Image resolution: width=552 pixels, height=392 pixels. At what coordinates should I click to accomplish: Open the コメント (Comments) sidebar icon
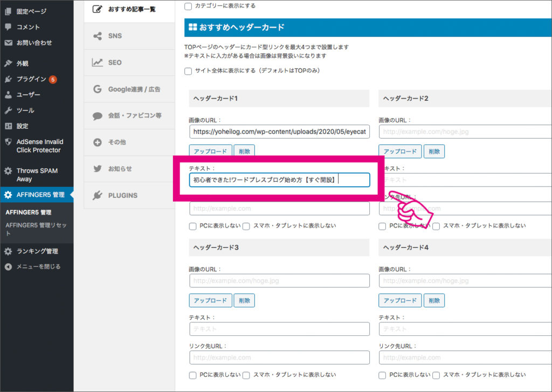pyautogui.click(x=8, y=27)
